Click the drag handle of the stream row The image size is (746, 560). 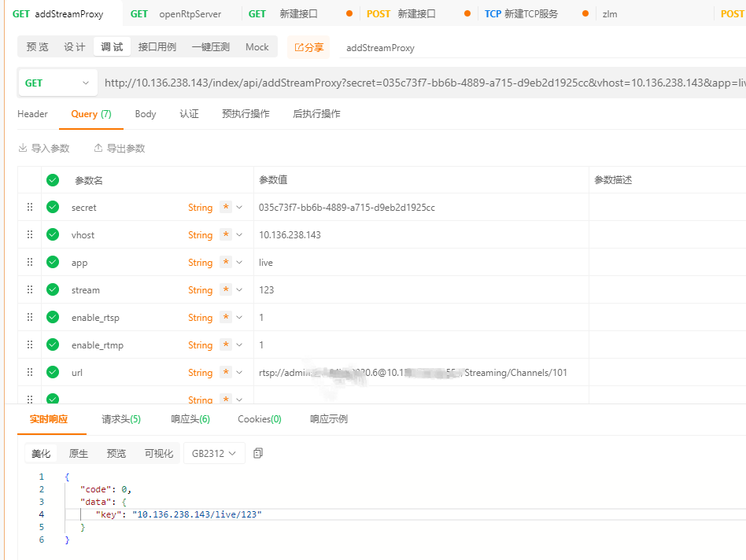click(x=29, y=289)
